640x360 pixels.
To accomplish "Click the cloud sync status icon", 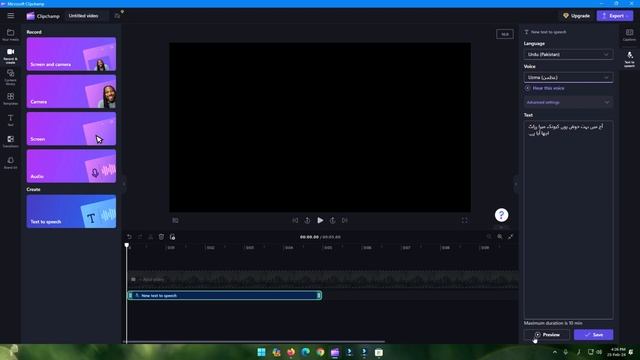I will (x=118, y=16).
